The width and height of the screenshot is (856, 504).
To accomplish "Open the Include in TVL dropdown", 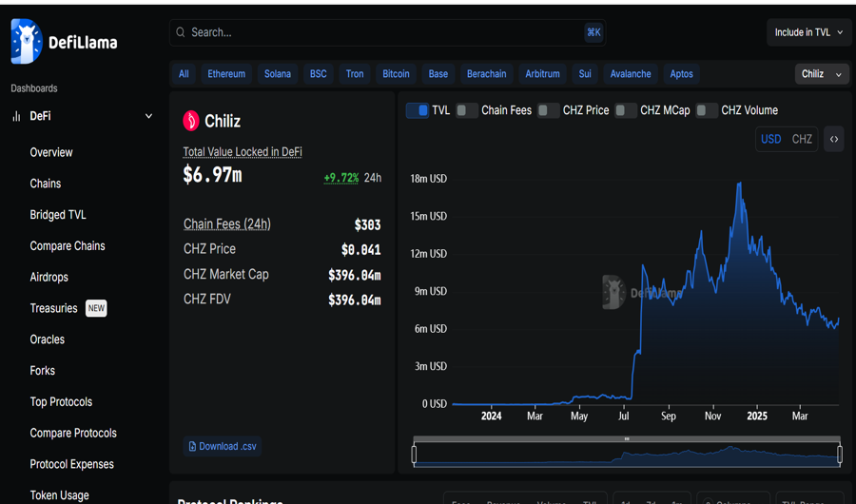I will 808,32.
